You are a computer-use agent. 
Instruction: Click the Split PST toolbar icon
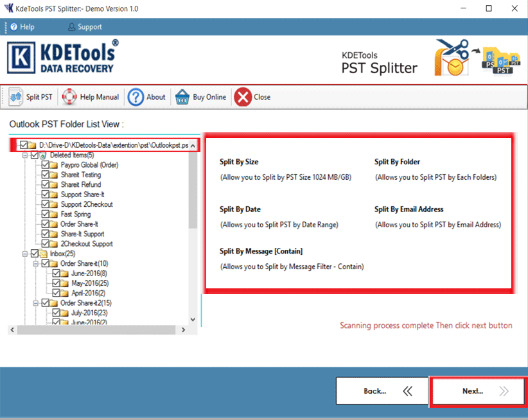tap(16, 97)
